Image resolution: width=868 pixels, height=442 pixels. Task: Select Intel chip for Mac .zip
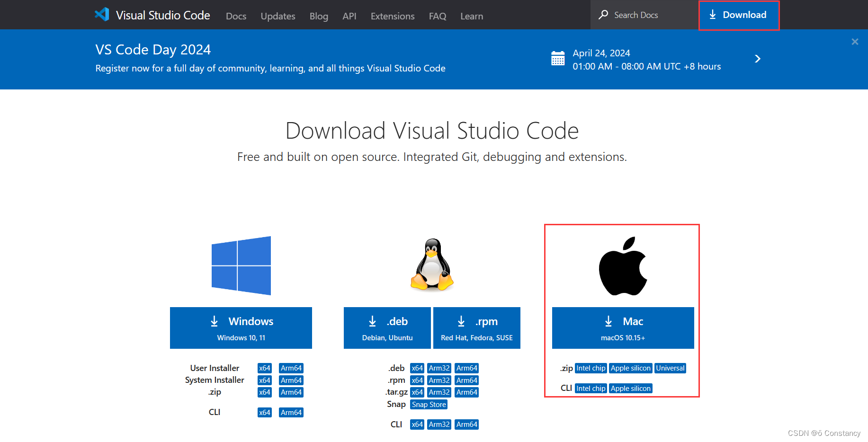point(591,368)
